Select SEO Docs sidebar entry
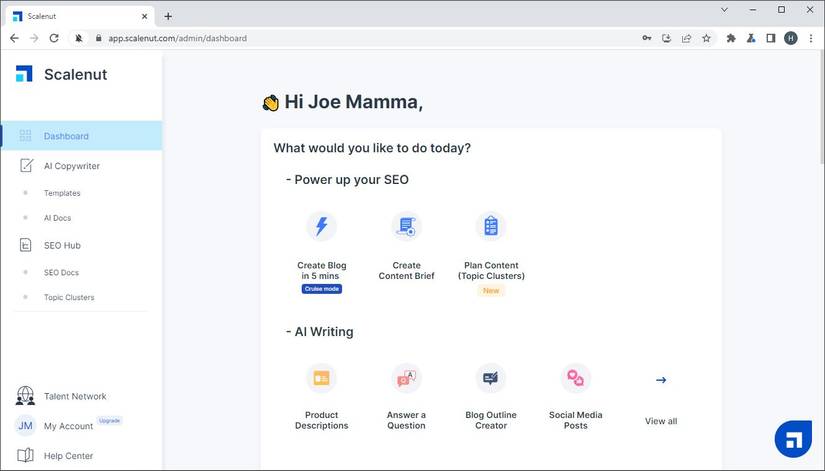This screenshot has width=825, height=471. pyautogui.click(x=61, y=273)
